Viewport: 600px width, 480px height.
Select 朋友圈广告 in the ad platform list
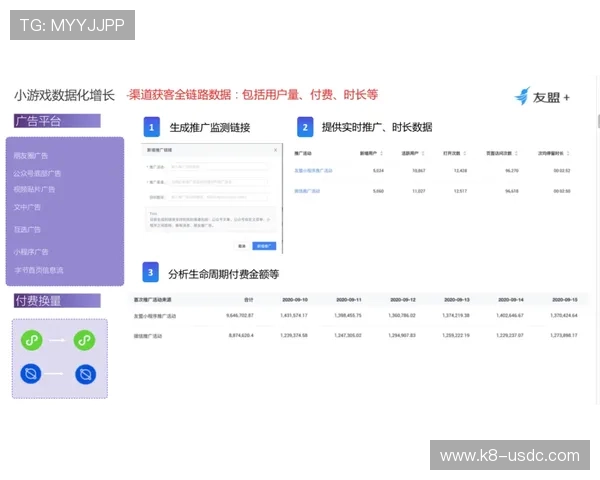(x=31, y=155)
